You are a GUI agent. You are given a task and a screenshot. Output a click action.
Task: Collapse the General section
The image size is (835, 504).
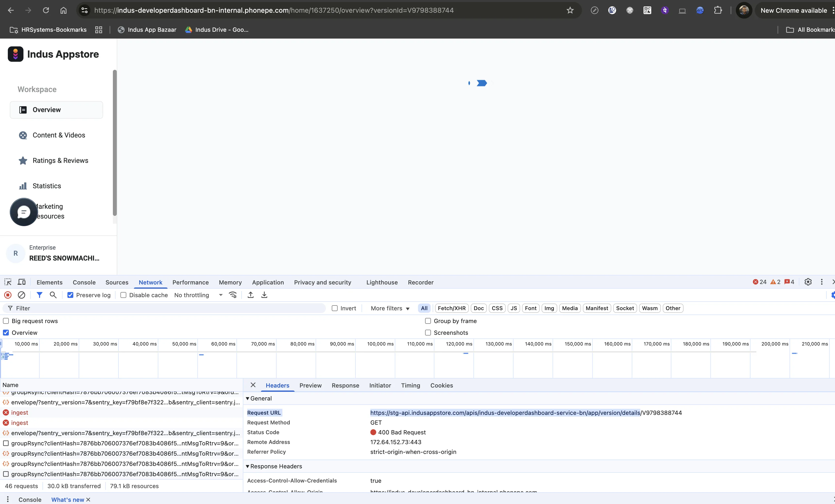pyautogui.click(x=248, y=398)
